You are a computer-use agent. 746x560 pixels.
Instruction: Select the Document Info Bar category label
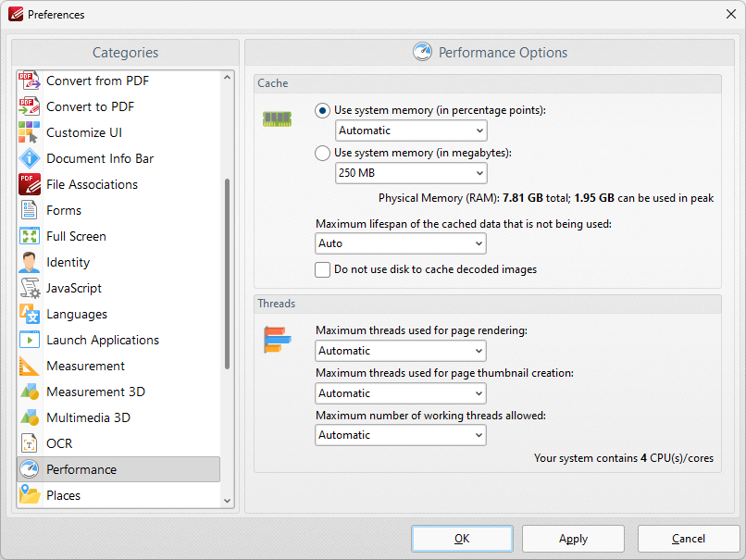100,158
